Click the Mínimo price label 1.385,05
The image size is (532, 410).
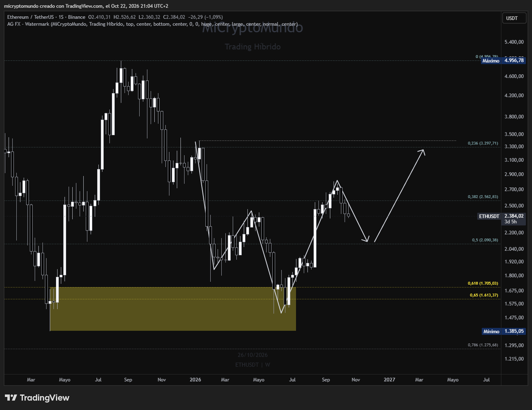pos(504,331)
